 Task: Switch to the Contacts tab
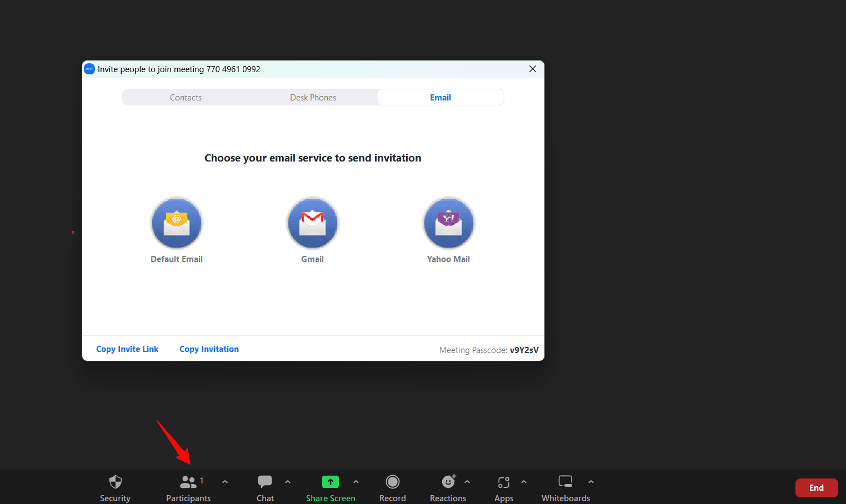tap(186, 98)
